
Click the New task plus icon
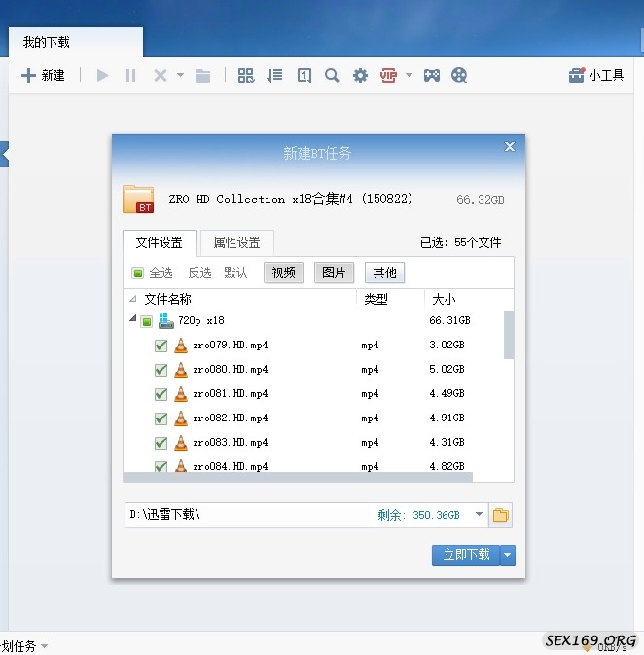28,75
